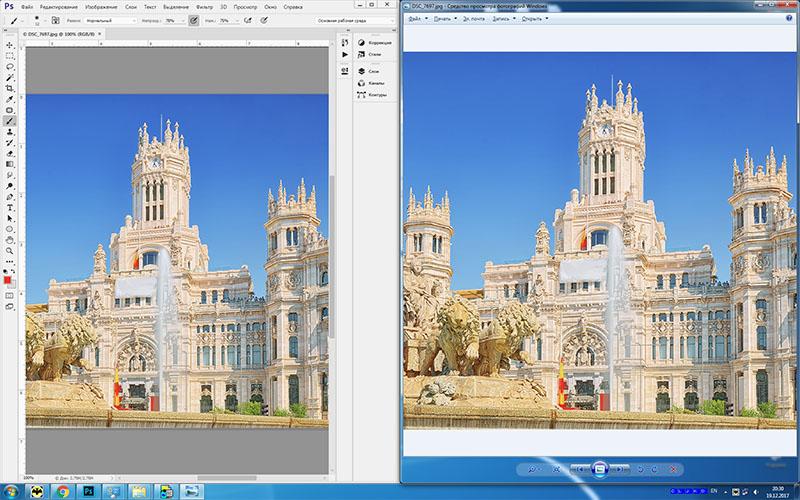This screenshot has height=500, width=800.
Task: Open the Фильтр menu
Action: pyautogui.click(x=205, y=7)
